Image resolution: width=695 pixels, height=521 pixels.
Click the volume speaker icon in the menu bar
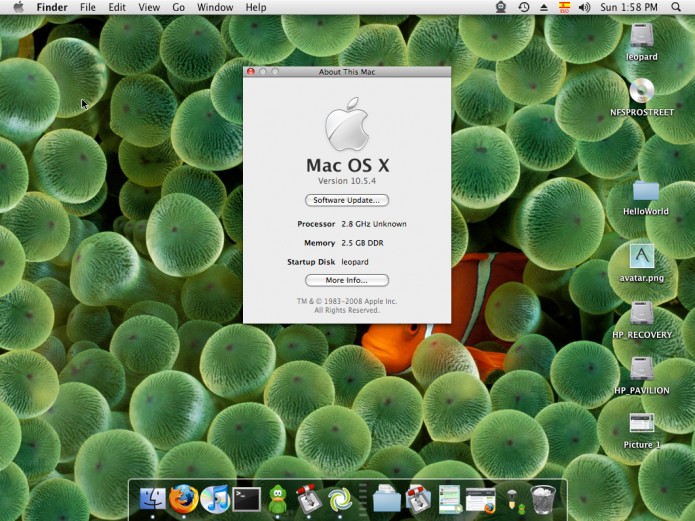(584, 7)
